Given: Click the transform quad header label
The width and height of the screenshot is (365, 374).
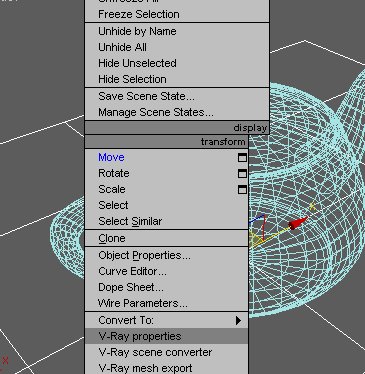Looking at the screenshot, I should tap(223, 142).
